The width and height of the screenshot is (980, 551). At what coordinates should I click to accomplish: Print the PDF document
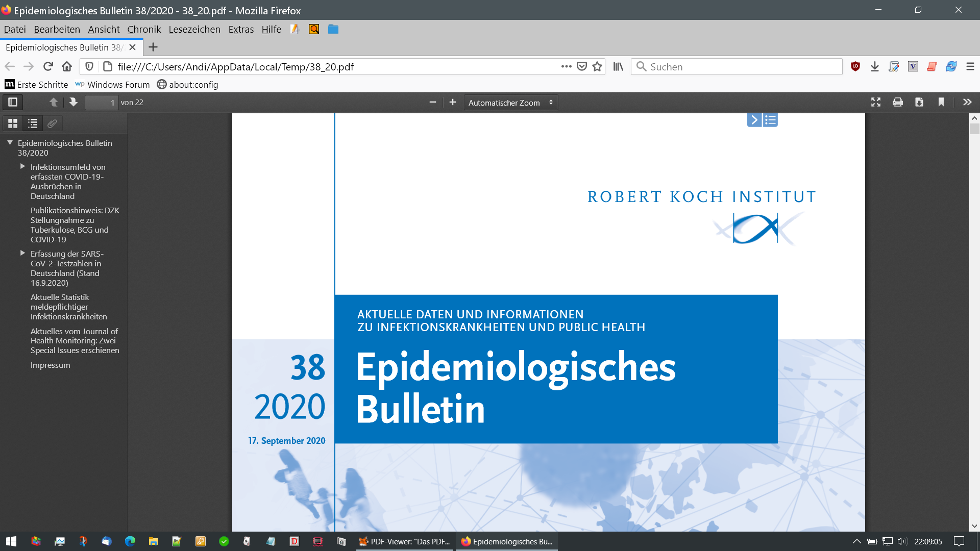(x=897, y=102)
